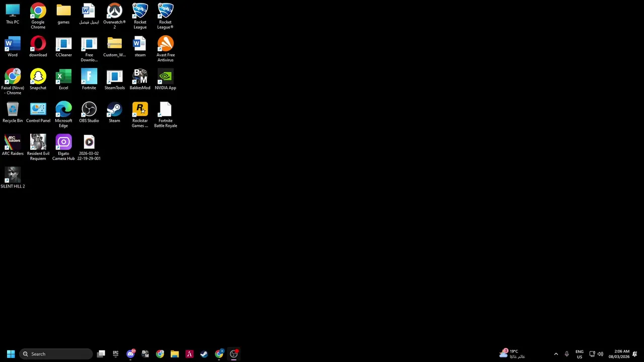This screenshot has width=644, height=362.
Task: Open File Explorer from the taskbar
Action: 175,354
